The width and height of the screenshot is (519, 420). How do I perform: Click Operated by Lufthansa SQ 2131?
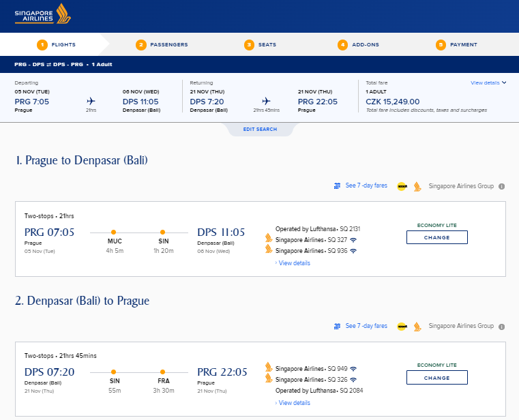point(318,229)
